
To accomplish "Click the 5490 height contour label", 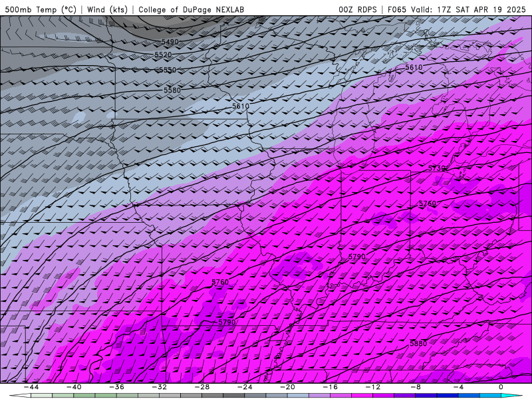I will click(170, 42).
